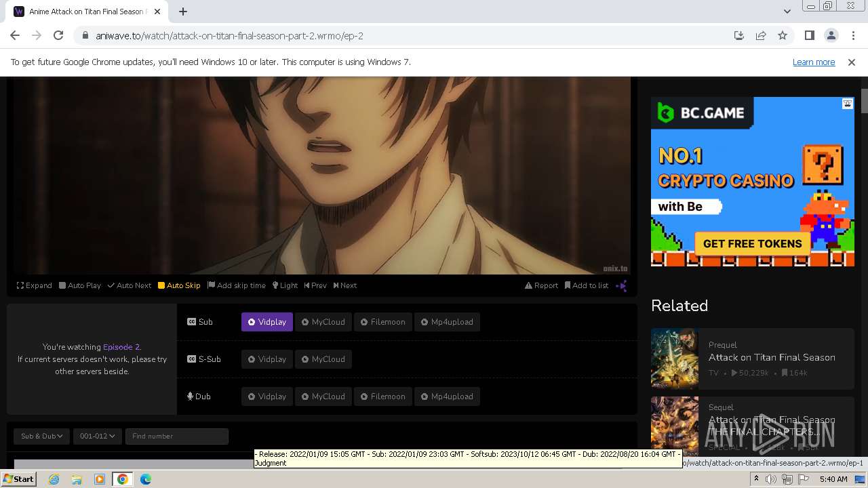Select the Dub Mp4upload server
The width and height of the screenshot is (868, 488).
[448, 396]
